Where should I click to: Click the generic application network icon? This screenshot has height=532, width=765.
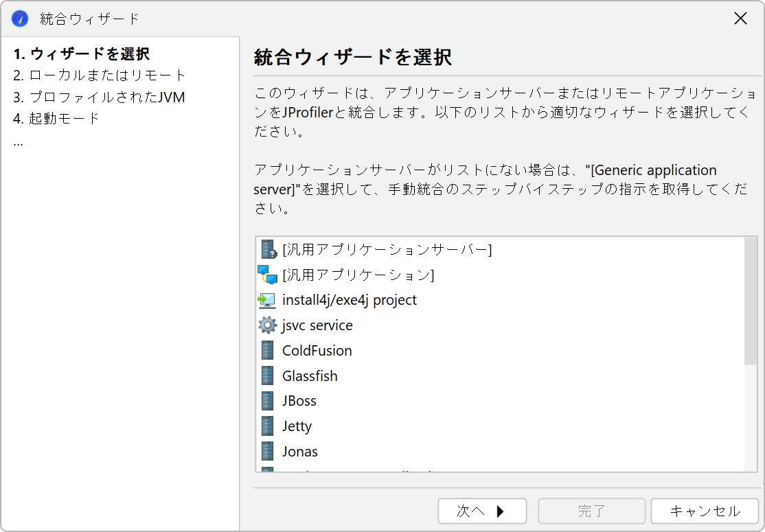267,275
